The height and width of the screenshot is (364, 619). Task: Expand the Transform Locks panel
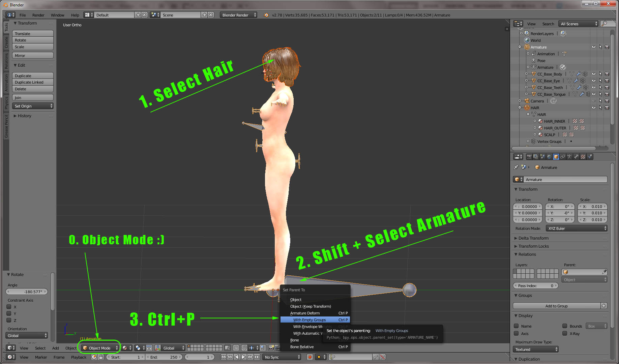point(534,246)
